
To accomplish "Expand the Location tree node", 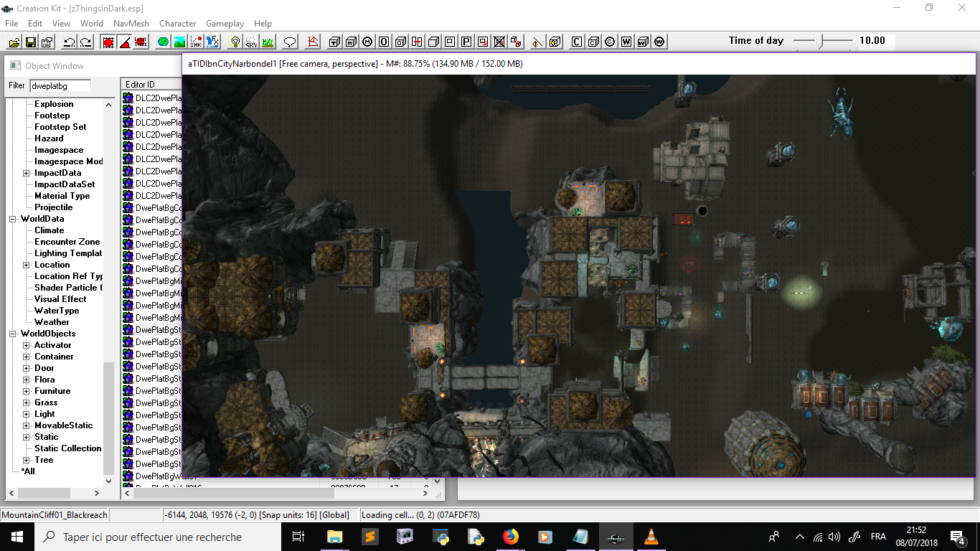I will click(x=27, y=265).
